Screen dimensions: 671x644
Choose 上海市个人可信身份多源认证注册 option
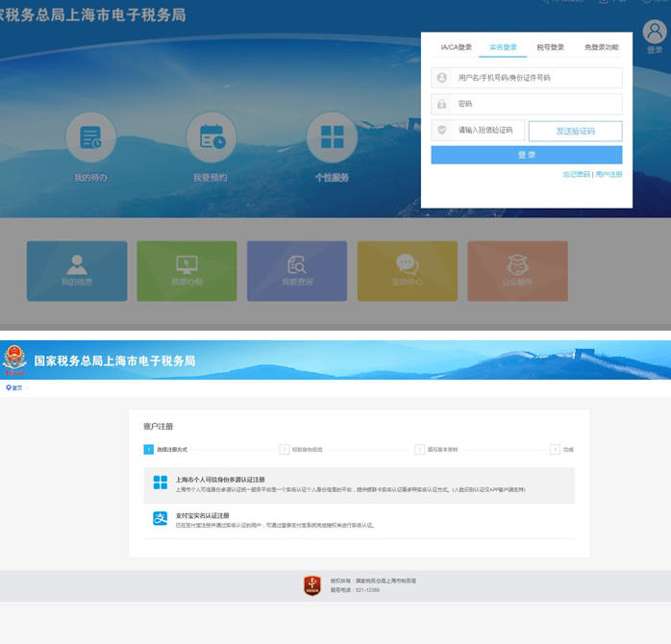pos(359,484)
